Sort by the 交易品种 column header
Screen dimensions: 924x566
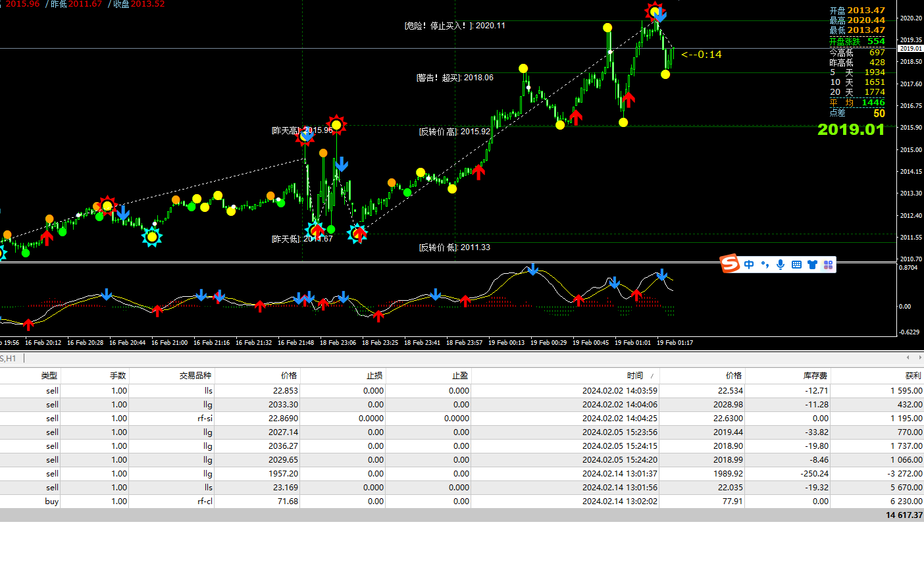click(195, 376)
